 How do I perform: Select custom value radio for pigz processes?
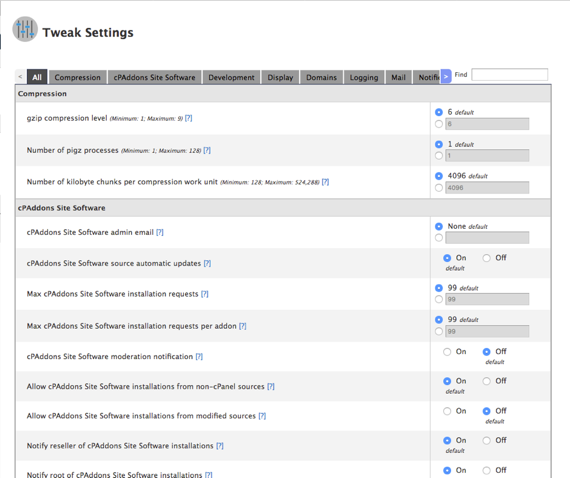439,156
